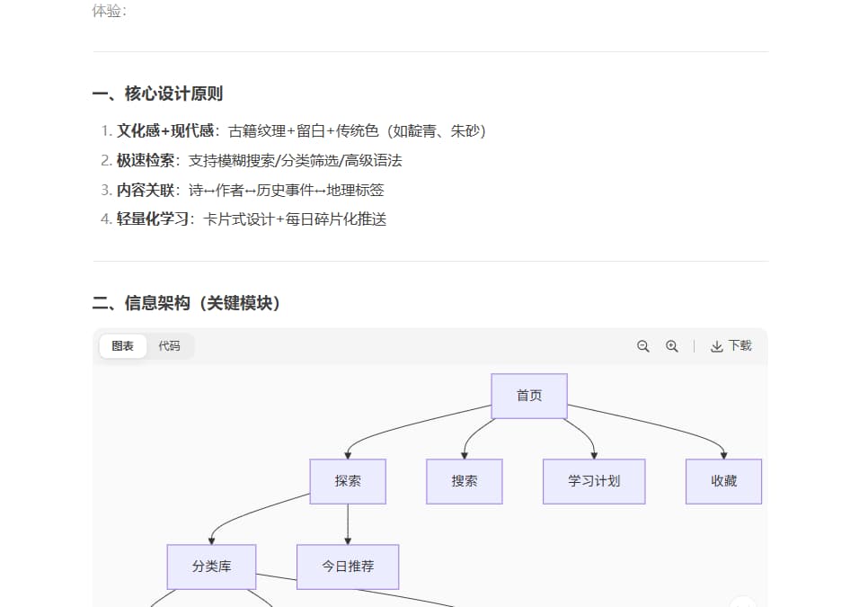Select the 今日推荐 diagram node
868x607 pixels.
(x=348, y=567)
